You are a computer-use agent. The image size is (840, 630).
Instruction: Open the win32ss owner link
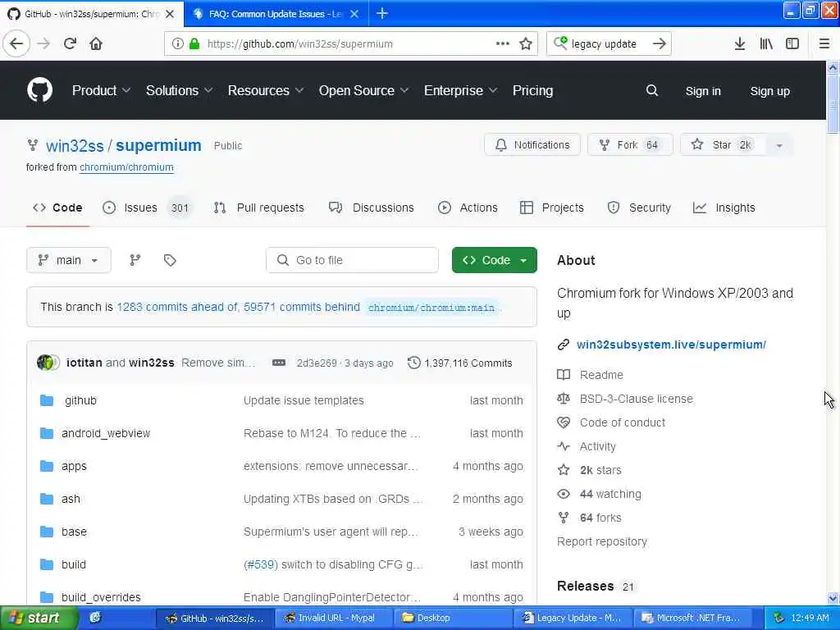[x=75, y=146]
